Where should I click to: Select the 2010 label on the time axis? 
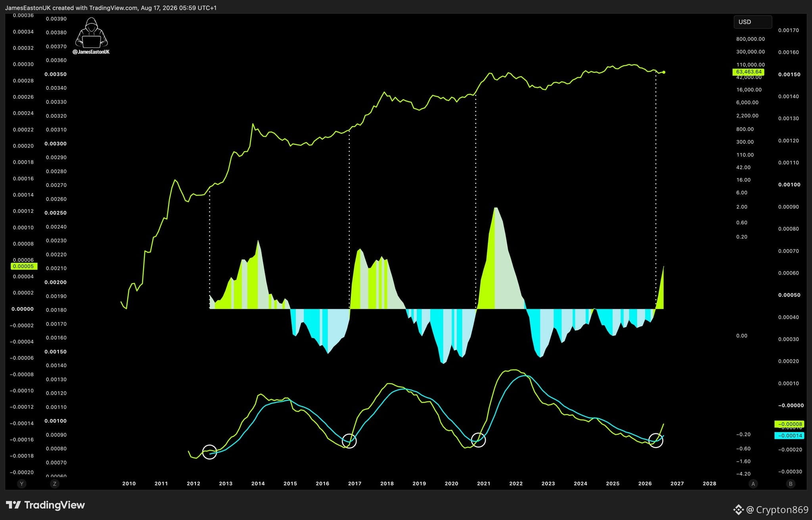pyautogui.click(x=129, y=484)
